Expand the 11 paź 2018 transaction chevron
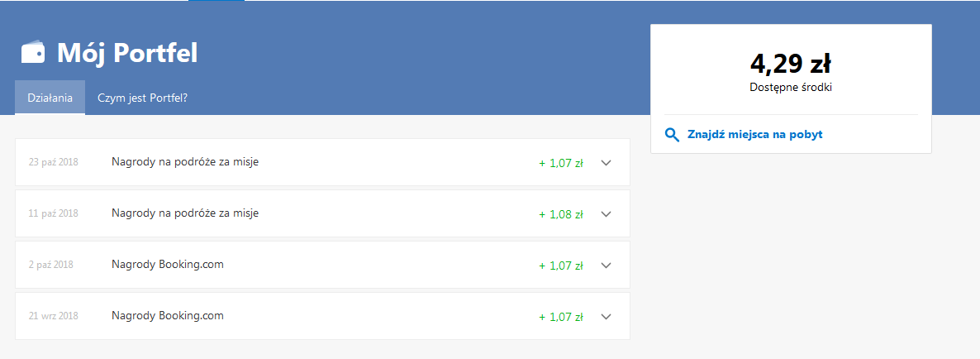 (x=605, y=214)
